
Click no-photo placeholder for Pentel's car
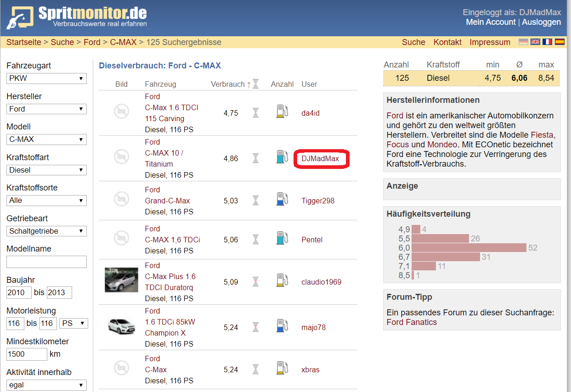121,238
